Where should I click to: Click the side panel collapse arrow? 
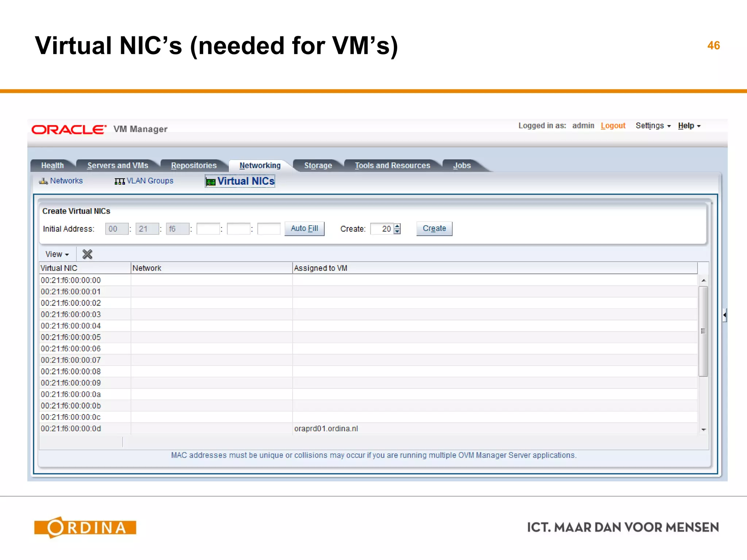point(724,315)
